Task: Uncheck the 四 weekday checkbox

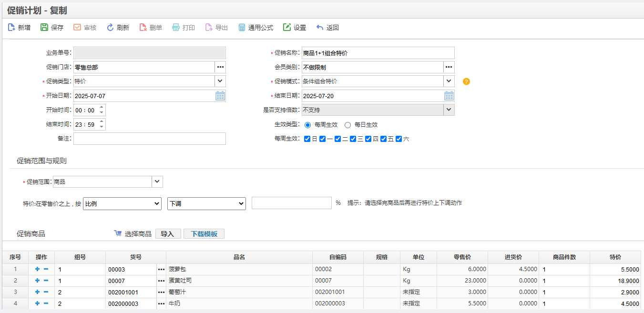Action: (x=368, y=139)
